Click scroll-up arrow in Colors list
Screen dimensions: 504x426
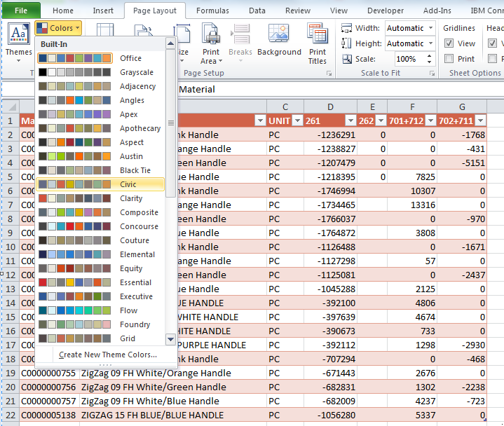pos(170,43)
